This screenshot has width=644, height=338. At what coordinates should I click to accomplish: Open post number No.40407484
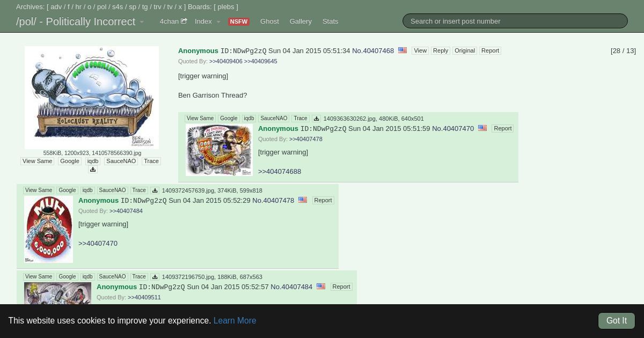pos(291,286)
